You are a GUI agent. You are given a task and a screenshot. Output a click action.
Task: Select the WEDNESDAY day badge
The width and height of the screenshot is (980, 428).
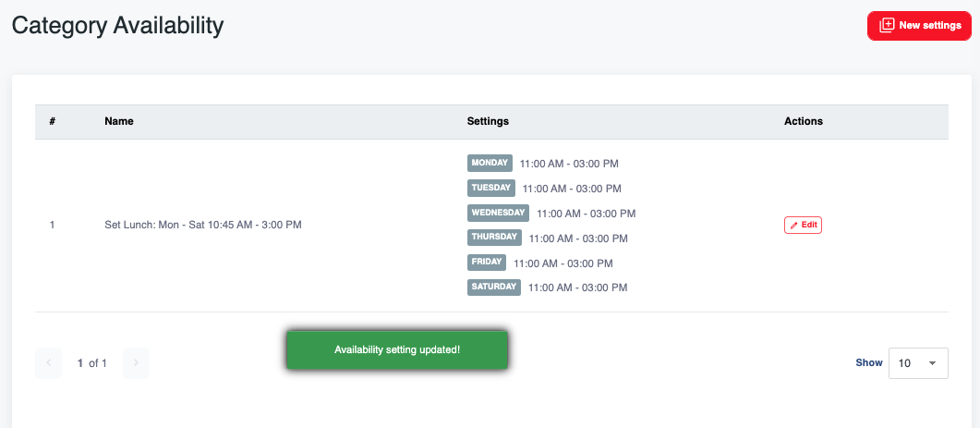pos(498,213)
